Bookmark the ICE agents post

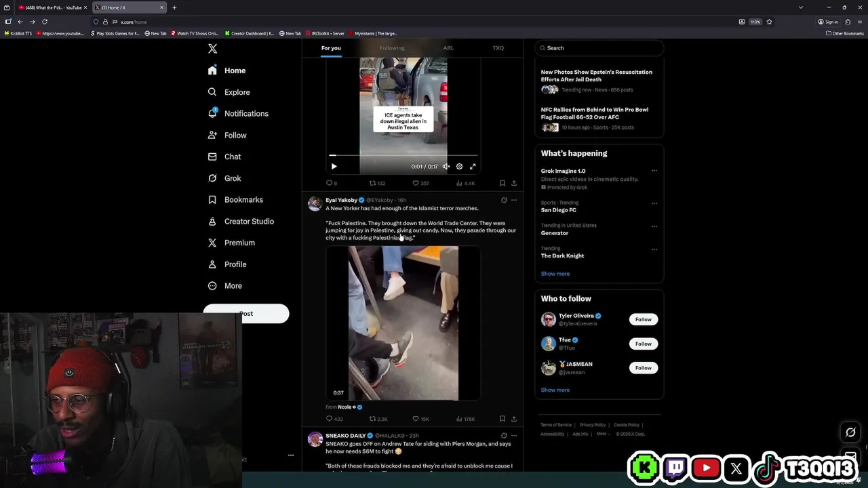pos(502,183)
